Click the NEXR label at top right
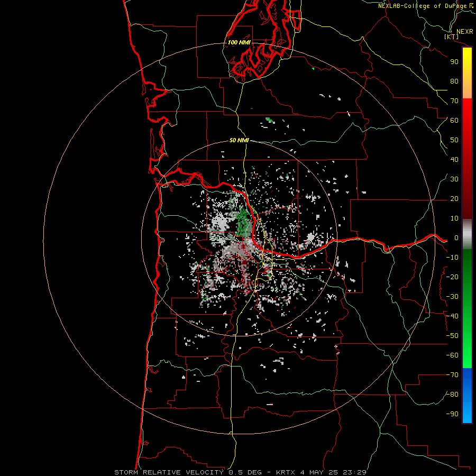476x476 pixels. [465, 32]
